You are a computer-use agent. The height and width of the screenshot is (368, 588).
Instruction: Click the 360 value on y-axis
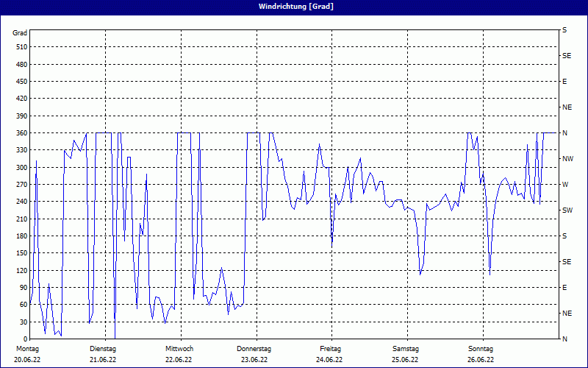pyautogui.click(x=21, y=133)
